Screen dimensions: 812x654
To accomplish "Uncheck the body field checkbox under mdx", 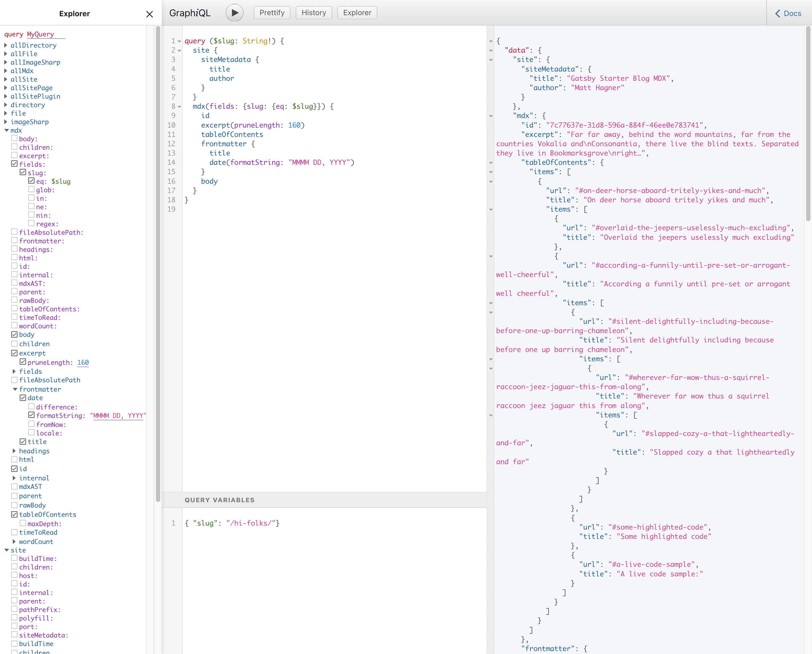I will tap(14, 334).
